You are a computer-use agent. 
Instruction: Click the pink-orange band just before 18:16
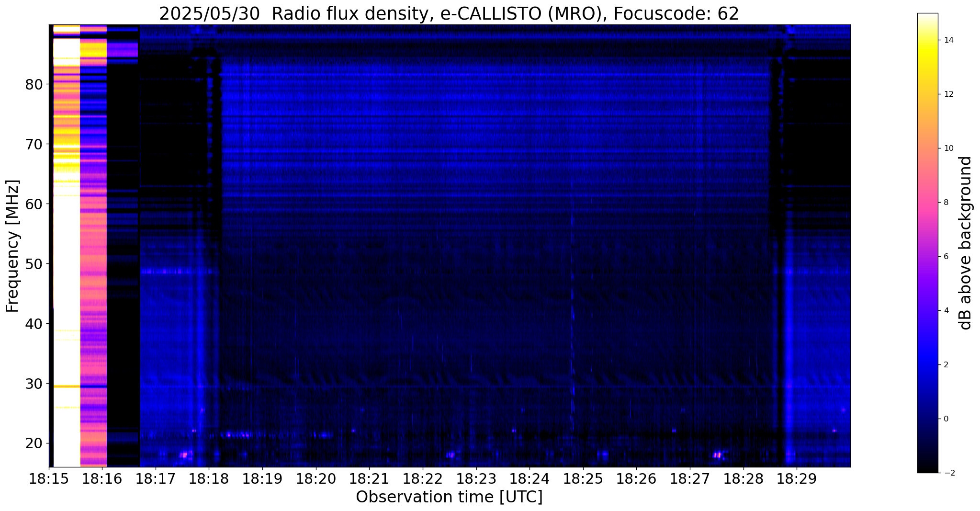[x=93, y=246]
